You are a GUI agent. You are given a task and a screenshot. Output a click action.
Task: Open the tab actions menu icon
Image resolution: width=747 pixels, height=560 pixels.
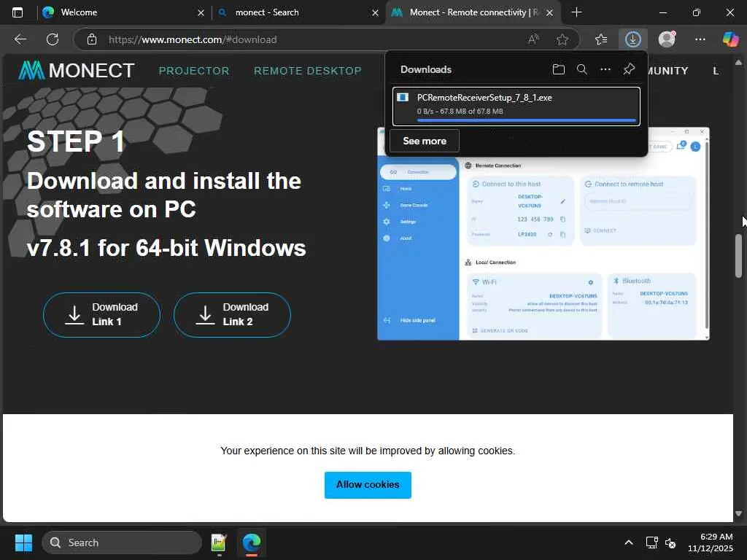[x=18, y=12]
